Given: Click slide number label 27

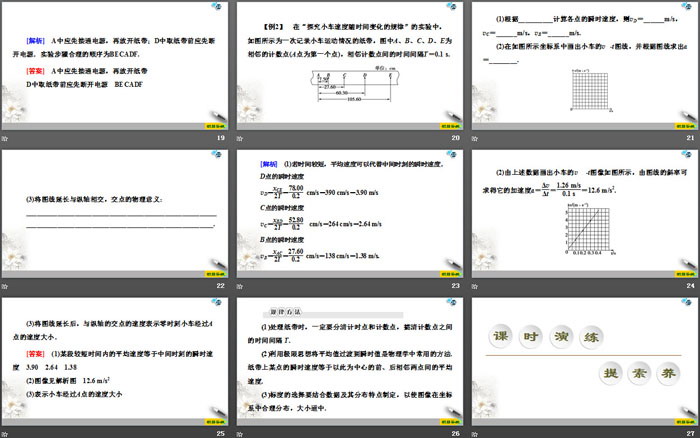Looking at the screenshot, I should coord(690,434).
